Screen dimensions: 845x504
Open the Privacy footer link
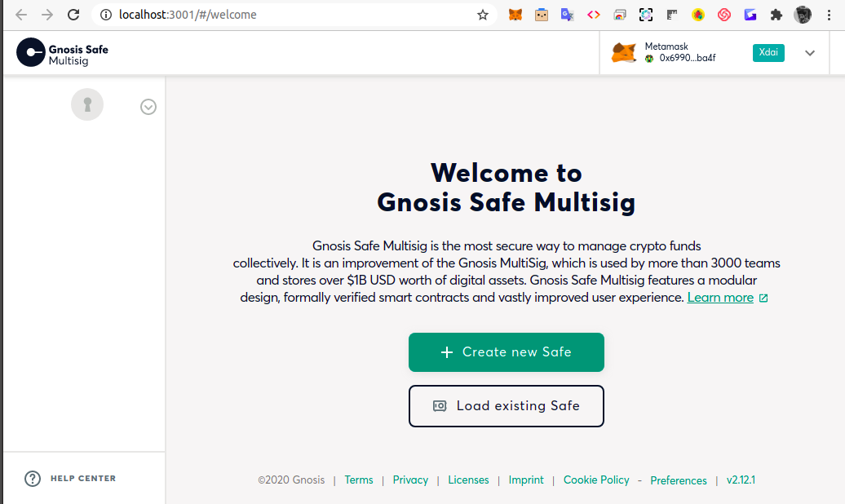[410, 480]
